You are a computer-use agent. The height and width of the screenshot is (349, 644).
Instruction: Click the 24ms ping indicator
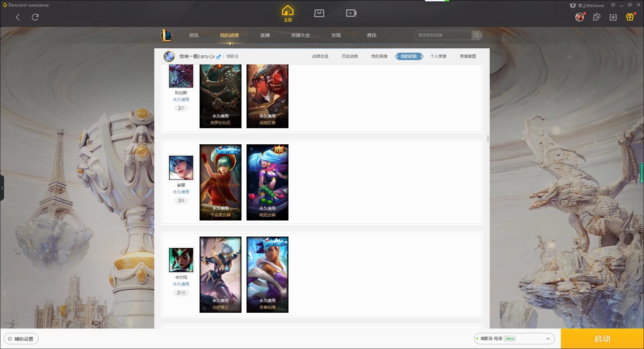coord(509,339)
